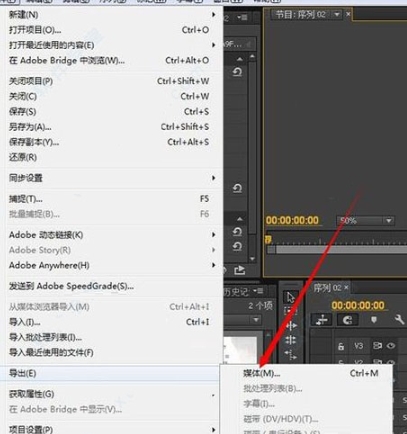Choose 保存(S) menu item
This screenshot has width=407, height=434.
click(112, 111)
